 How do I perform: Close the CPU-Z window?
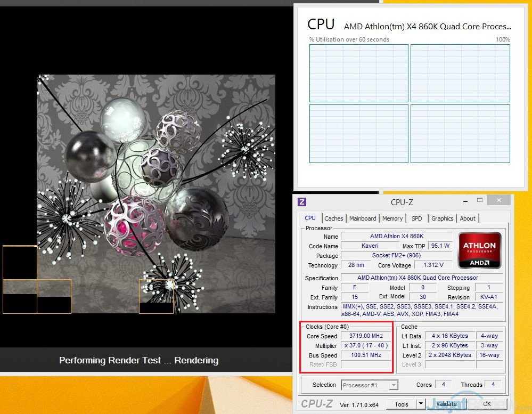click(x=498, y=200)
